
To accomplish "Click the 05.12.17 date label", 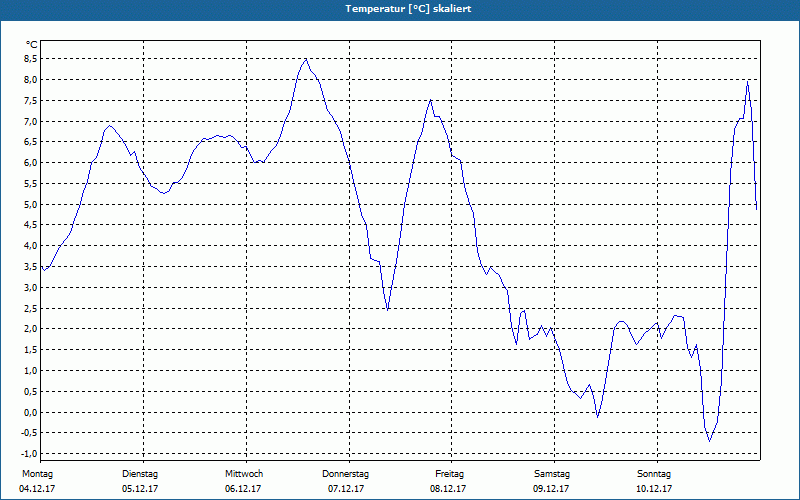I will (x=140, y=489).
